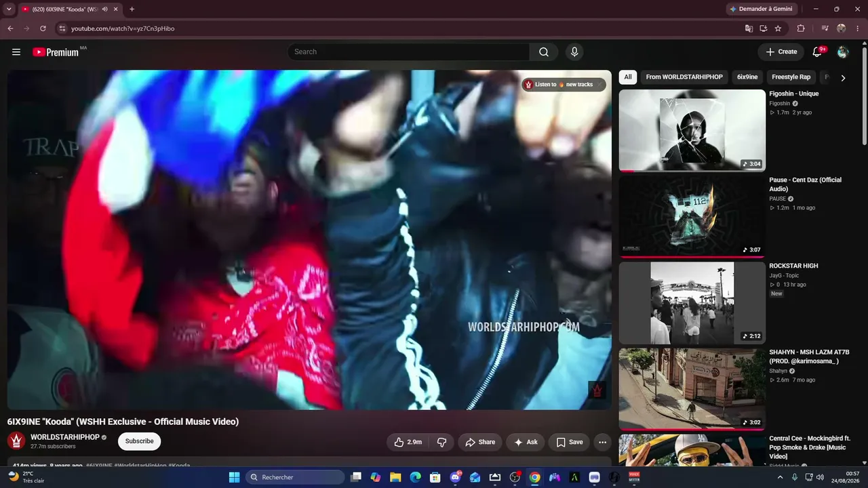This screenshot has width=868, height=488.
Task: Open more actions menu below video
Action: tap(602, 442)
